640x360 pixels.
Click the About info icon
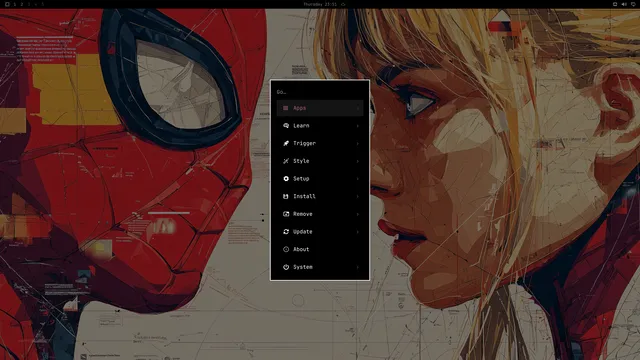click(286, 249)
